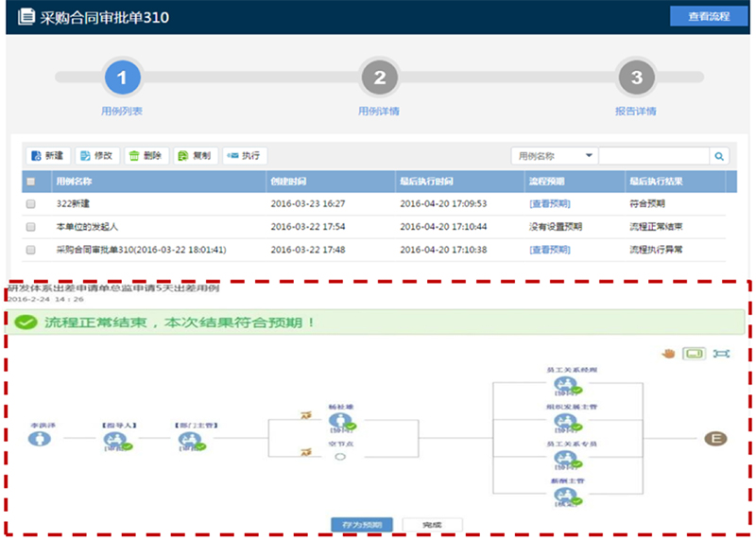Click the 修改 (Edit) toolbar button
Image resolution: width=756 pixels, height=541 pixels.
click(x=96, y=156)
